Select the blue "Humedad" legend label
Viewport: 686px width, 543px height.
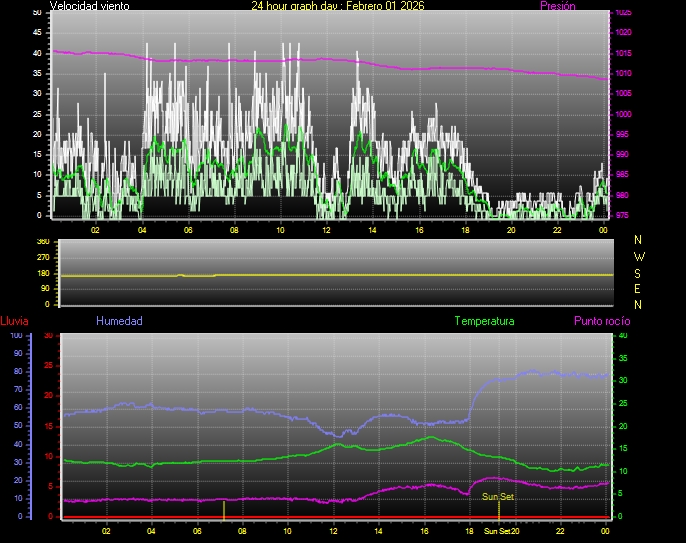[119, 321]
